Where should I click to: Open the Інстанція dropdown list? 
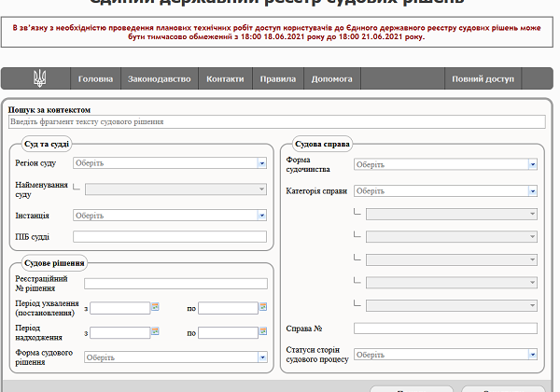coord(262,215)
